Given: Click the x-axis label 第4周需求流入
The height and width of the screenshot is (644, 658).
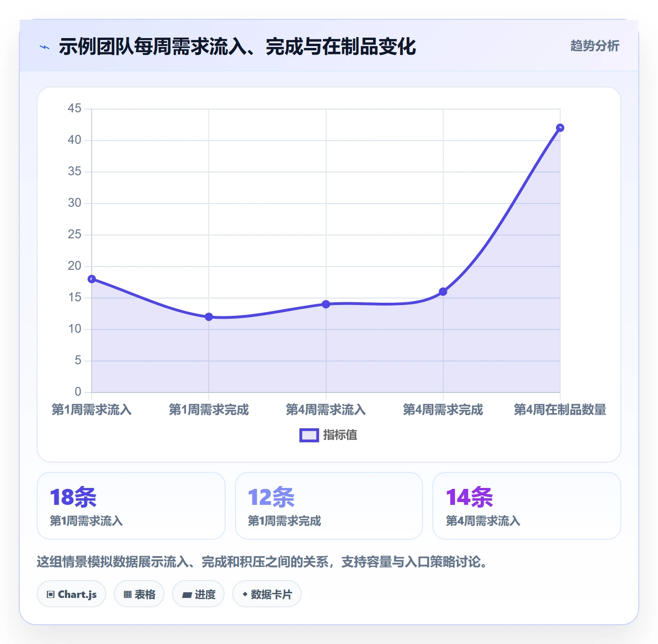Looking at the screenshot, I should pyautogui.click(x=326, y=410).
